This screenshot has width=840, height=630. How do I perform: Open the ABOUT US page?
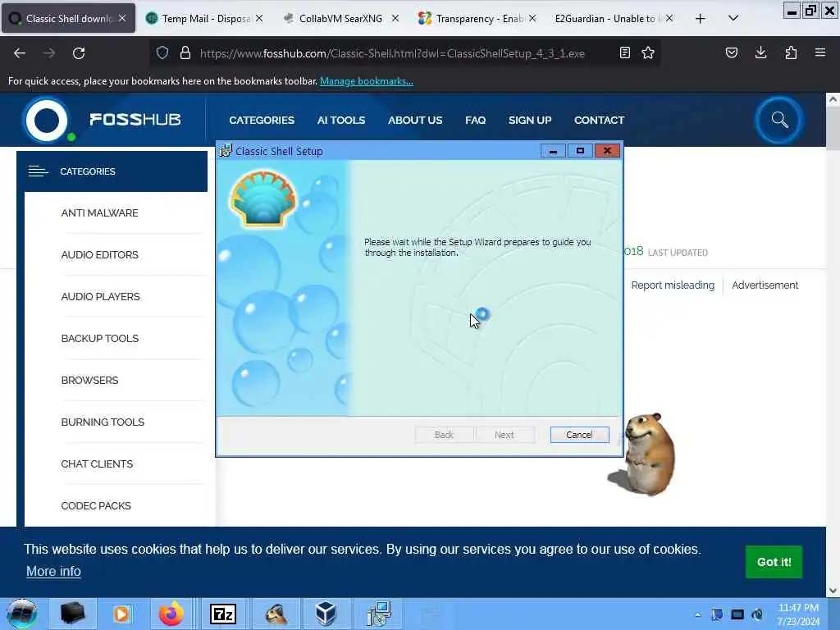(x=415, y=120)
